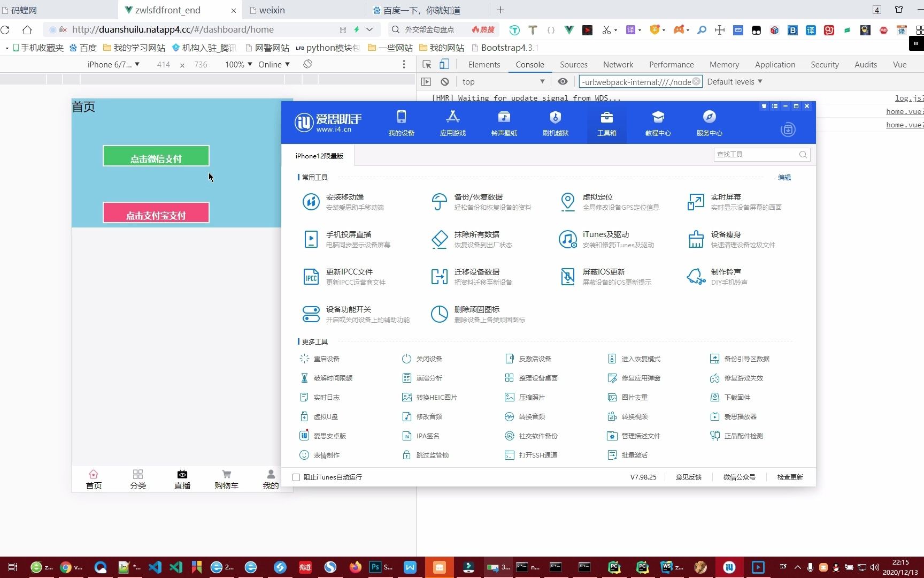This screenshot has height=578, width=924.
Task: Toggle the device emulation toolbar in DevTools
Action: [444, 64]
